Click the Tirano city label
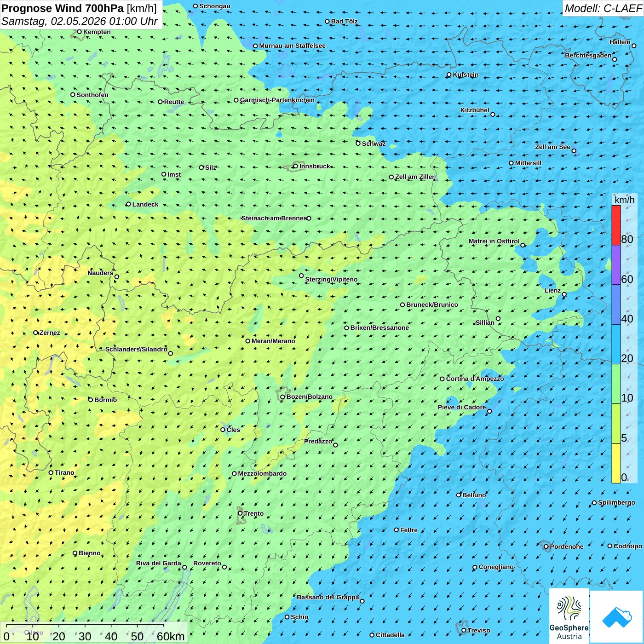The width and height of the screenshot is (644, 644). coord(64,472)
